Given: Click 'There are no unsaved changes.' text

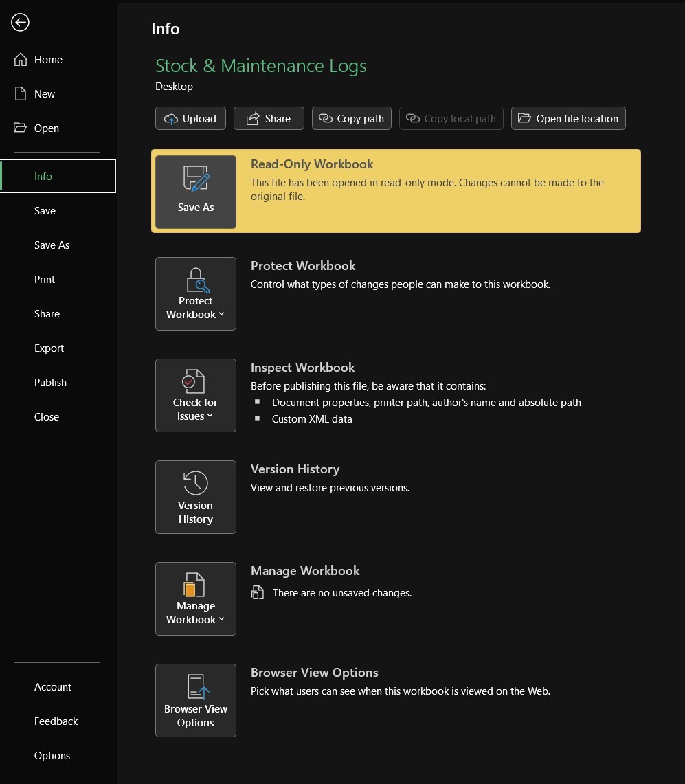Looking at the screenshot, I should click(342, 592).
